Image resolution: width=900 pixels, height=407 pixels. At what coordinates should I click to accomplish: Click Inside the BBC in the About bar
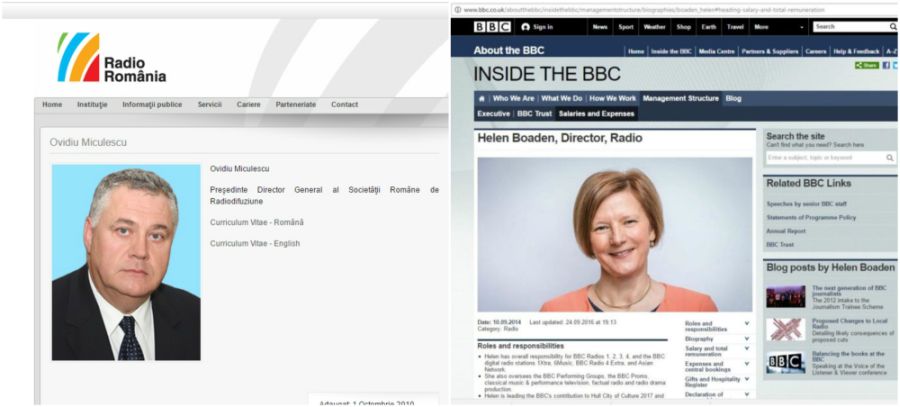(671, 51)
